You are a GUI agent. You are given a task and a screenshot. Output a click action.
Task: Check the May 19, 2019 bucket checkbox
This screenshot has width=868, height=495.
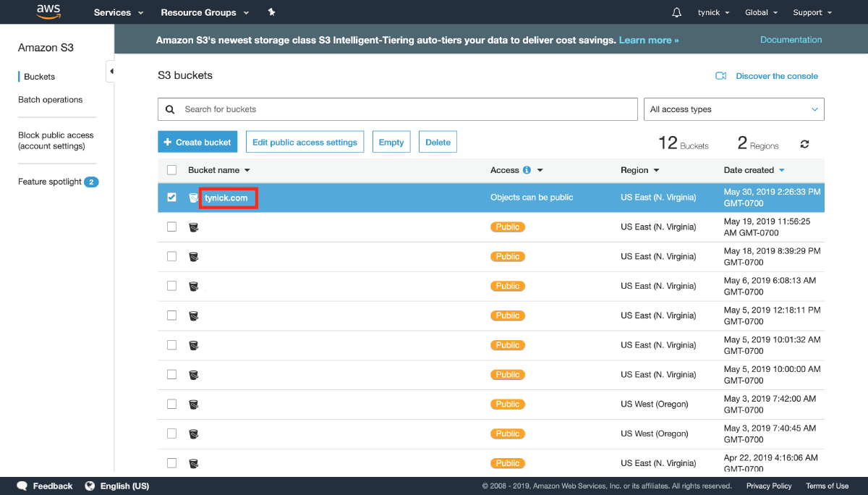[171, 227]
